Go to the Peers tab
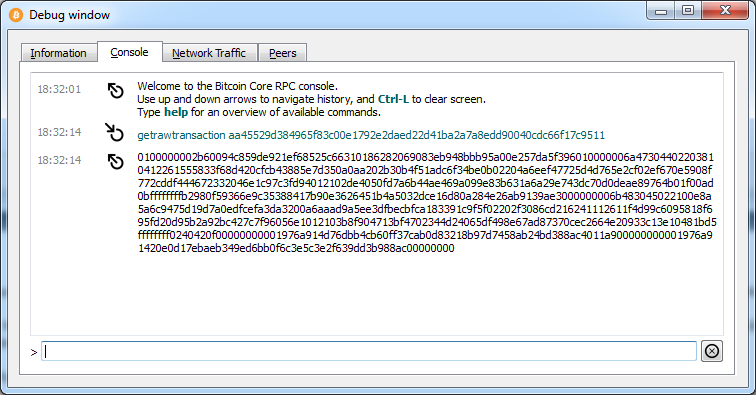This screenshot has height=395, width=756. (283, 53)
